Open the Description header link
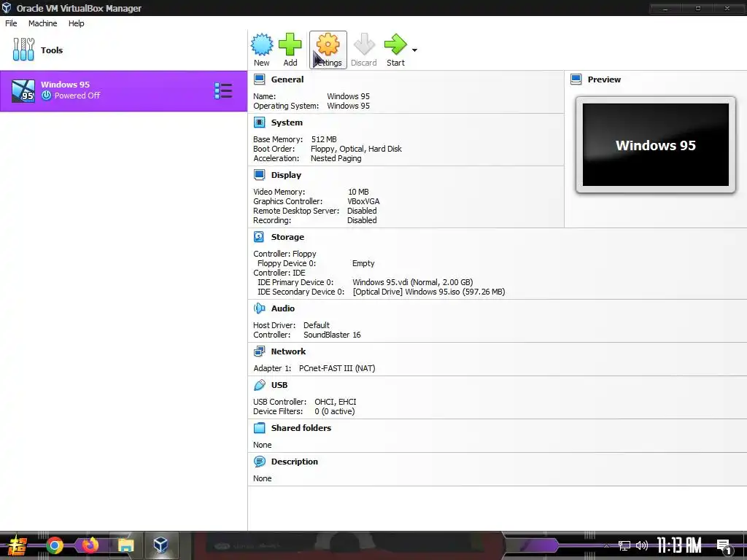The width and height of the screenshot is (747, 560). tap(295, 462)
